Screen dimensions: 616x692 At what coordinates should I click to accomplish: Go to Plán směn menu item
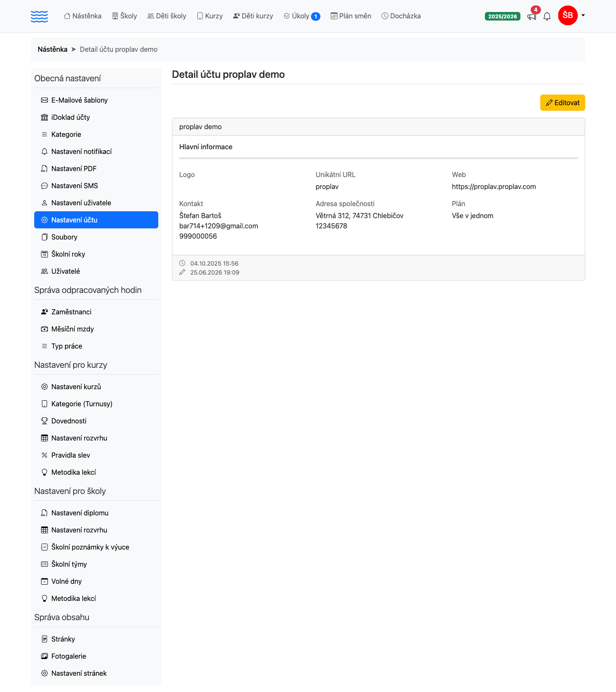[351, 16]
